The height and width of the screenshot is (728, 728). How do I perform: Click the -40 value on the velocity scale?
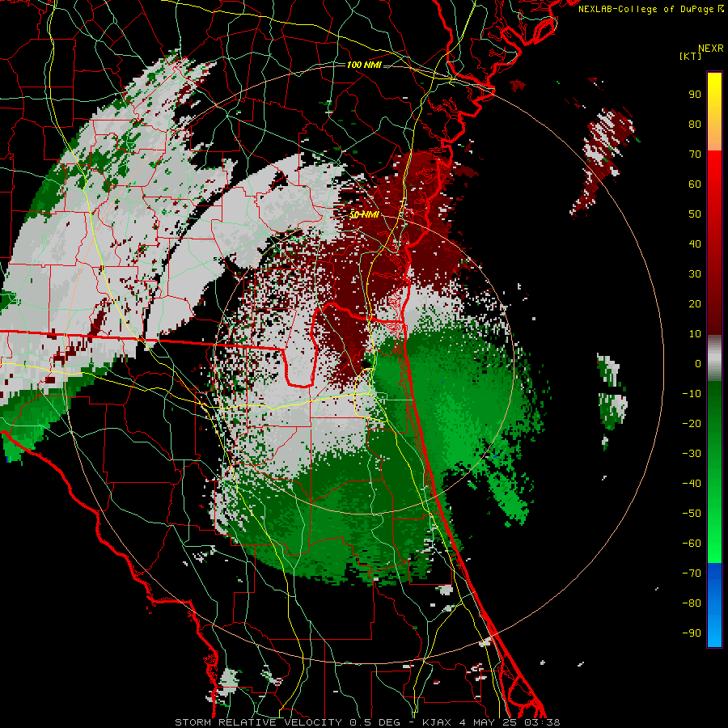(x=692, y=484)
